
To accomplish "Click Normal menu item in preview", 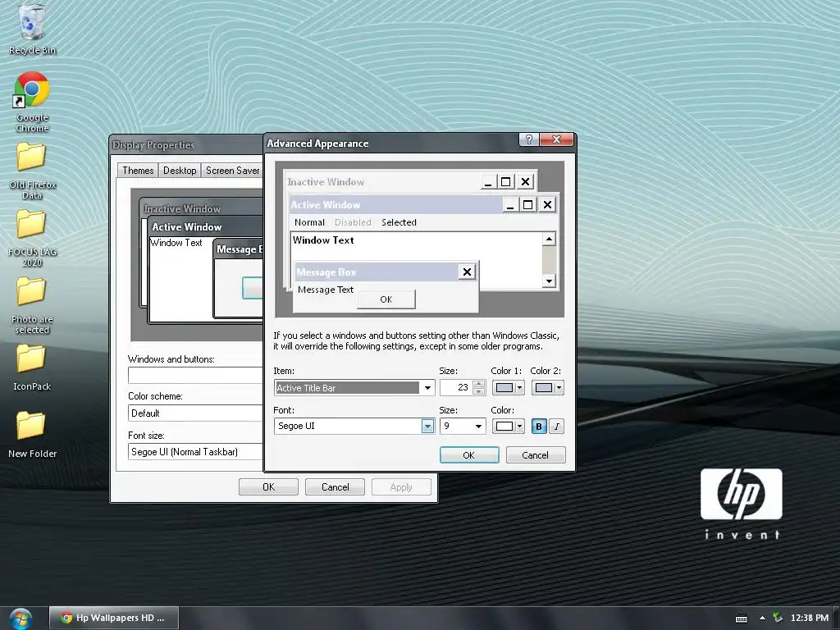I will point(309,222).
